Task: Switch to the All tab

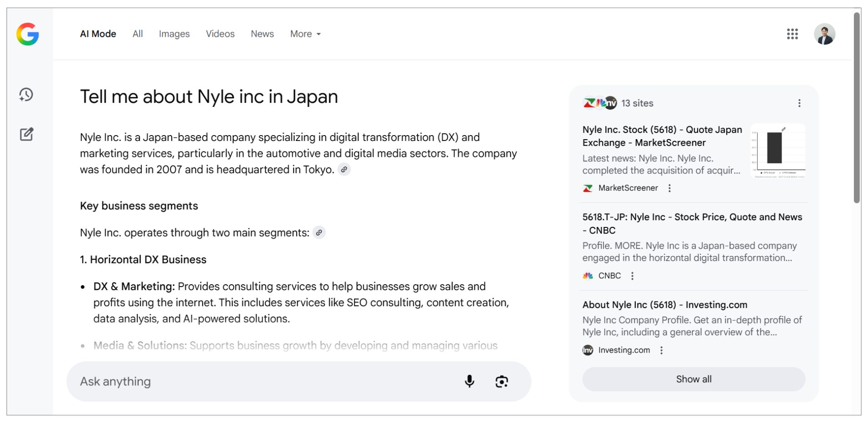Action: (138, 34)
